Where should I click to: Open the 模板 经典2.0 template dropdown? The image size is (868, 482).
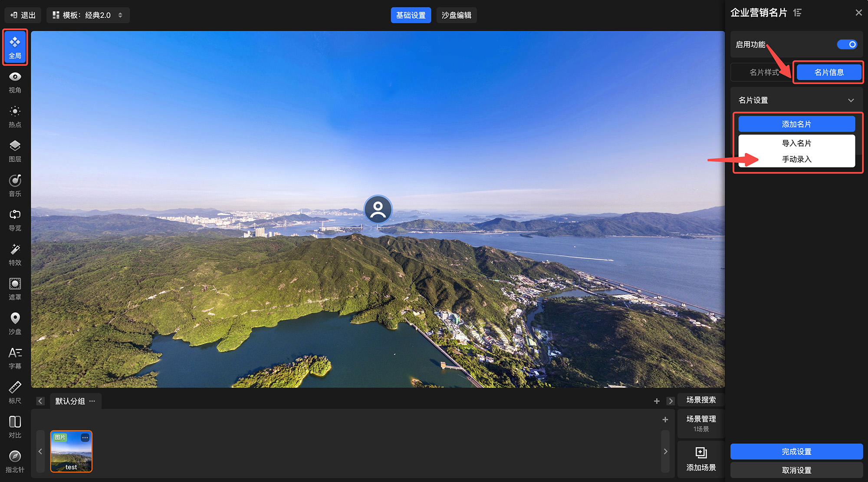point(88,15)
